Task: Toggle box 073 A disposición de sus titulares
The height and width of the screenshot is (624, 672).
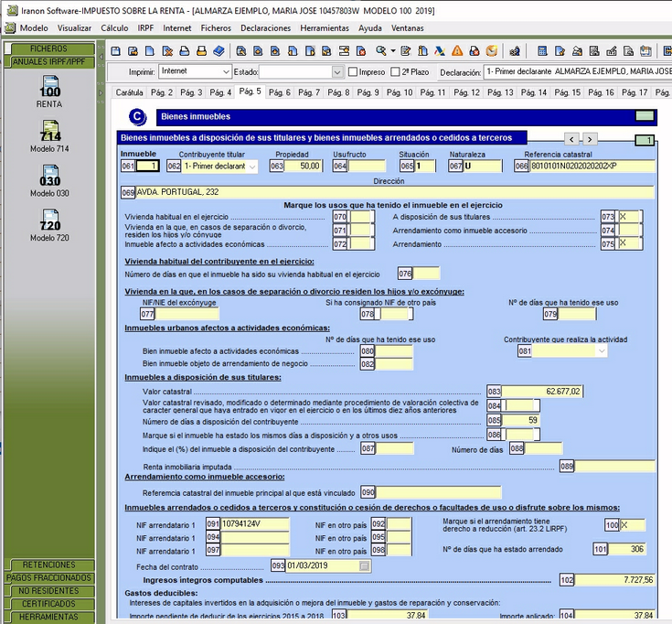Action: [x=628, y=217]
